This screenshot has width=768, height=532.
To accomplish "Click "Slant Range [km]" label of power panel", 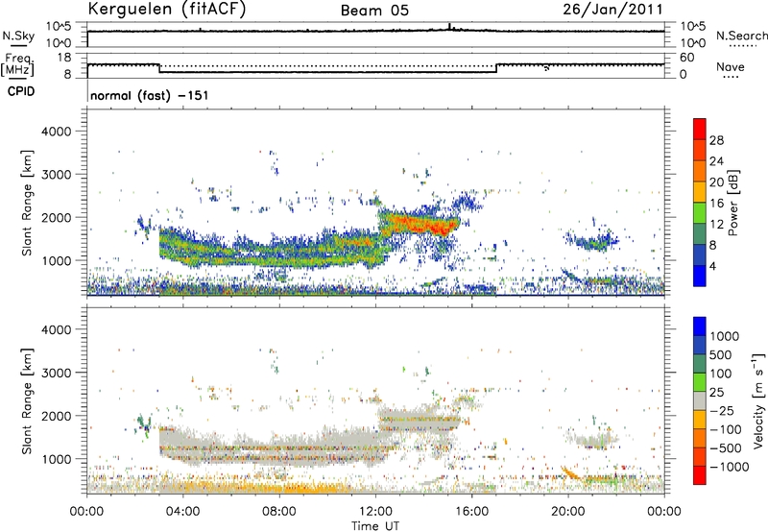I will point(27,203).
